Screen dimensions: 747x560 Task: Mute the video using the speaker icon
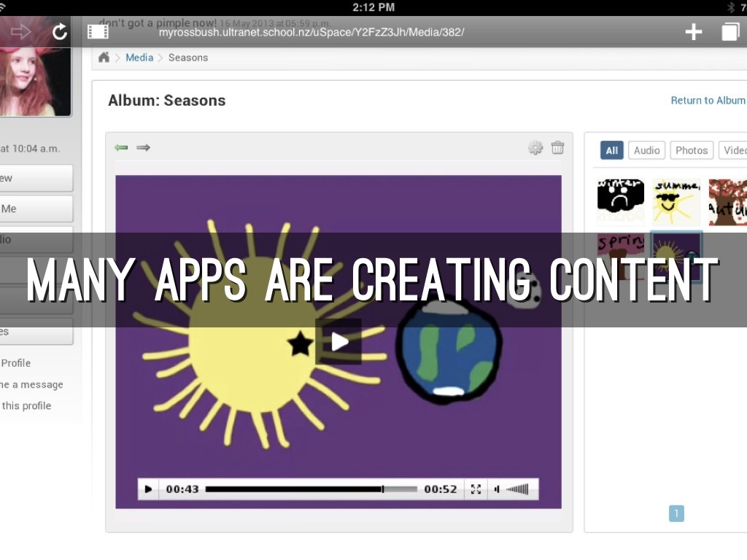click(x=498, y=489)
